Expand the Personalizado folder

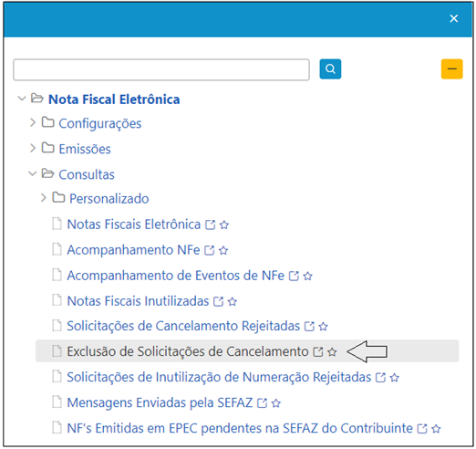click(44, 198)
